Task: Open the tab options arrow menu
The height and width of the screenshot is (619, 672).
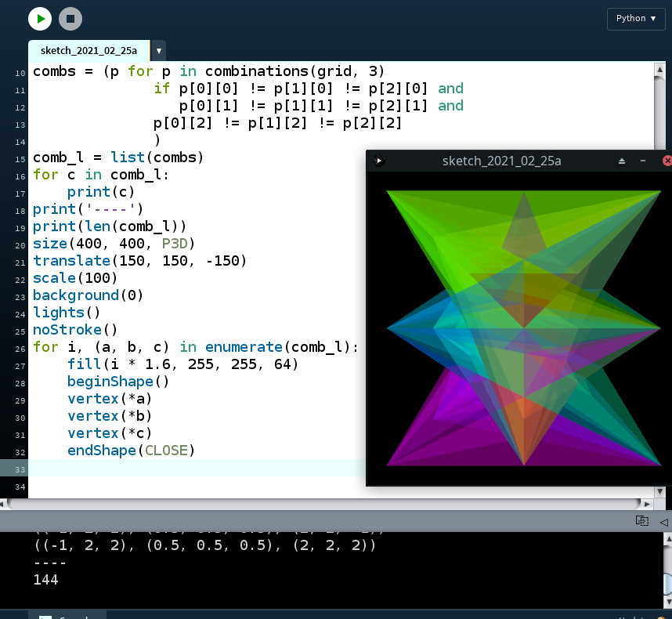Action: (158, 51)
